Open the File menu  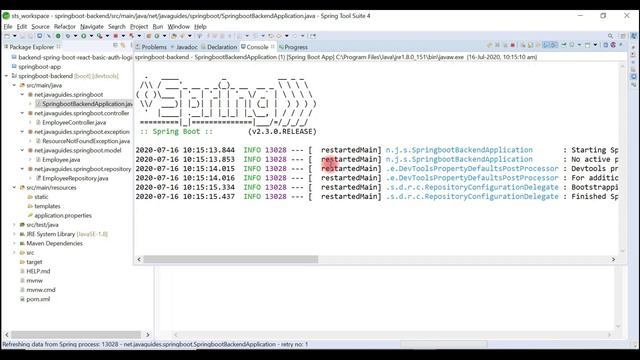pyautogui.click(x=8, y=27)
